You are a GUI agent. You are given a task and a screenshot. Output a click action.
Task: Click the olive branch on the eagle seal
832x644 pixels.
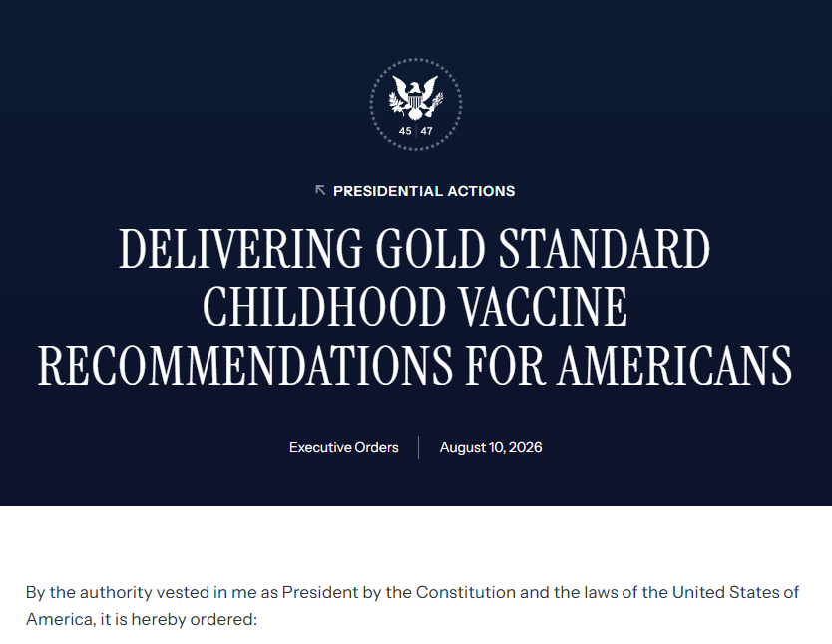[395, 103]
